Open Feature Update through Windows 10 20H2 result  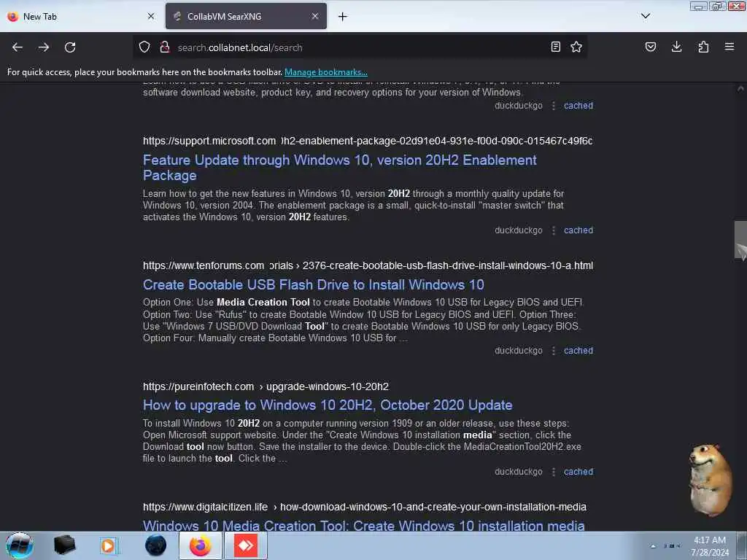[340, 168]
